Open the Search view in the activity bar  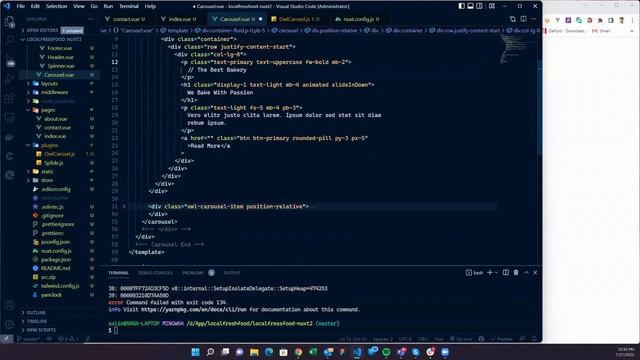click(9, 40)
